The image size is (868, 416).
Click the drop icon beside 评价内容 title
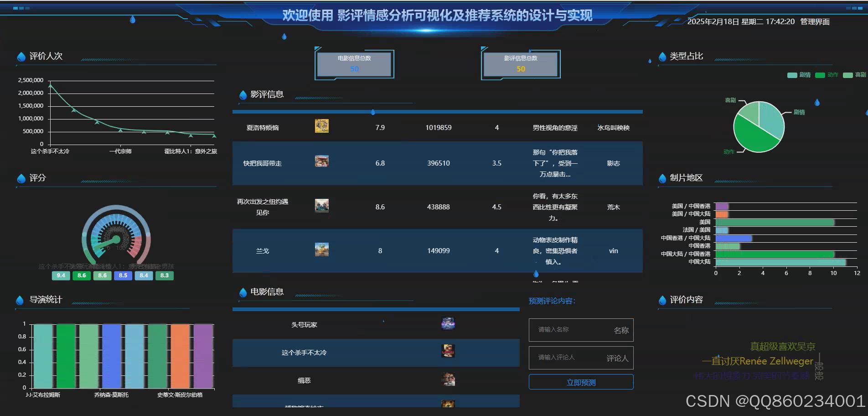coord(662,300)
